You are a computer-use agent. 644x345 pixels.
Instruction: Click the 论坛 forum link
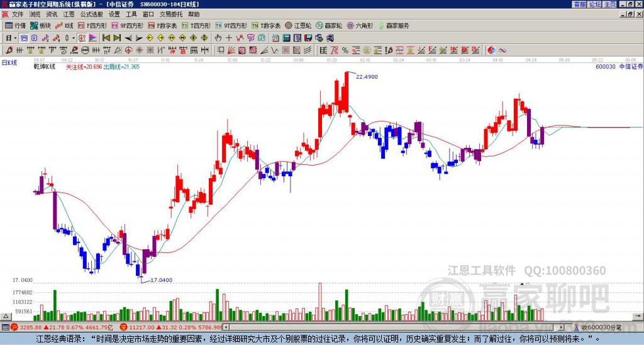click(x=595, y=4)
